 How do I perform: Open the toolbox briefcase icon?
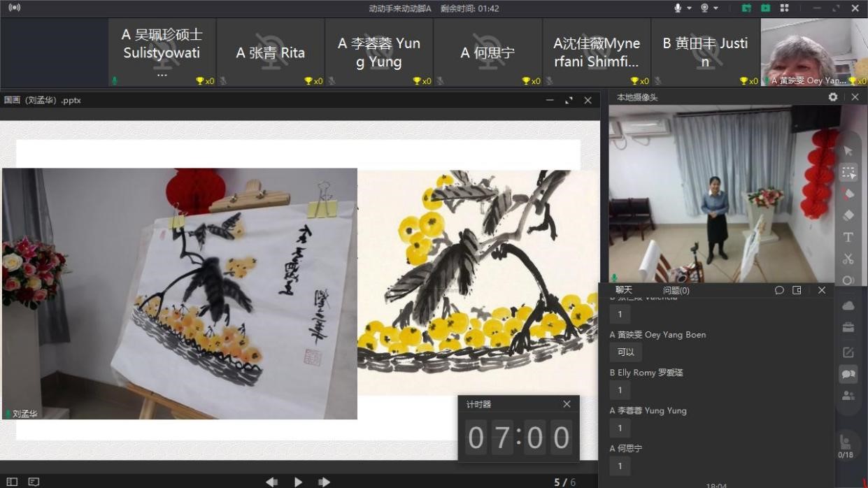(848, 327)
